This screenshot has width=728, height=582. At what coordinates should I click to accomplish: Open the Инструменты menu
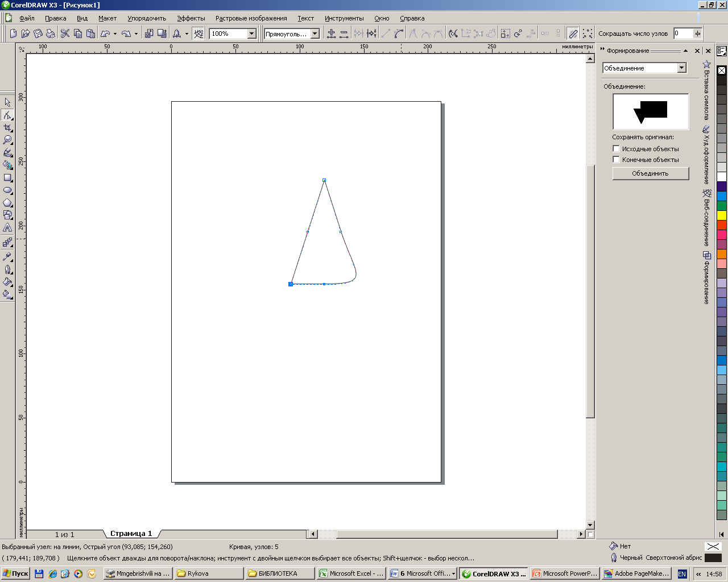coord(344,18)
